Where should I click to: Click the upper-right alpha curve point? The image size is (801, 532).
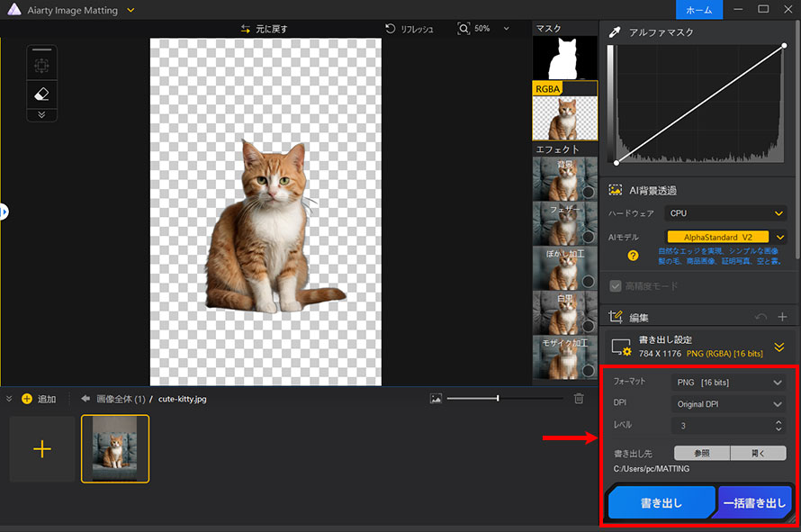click(784, 46)
